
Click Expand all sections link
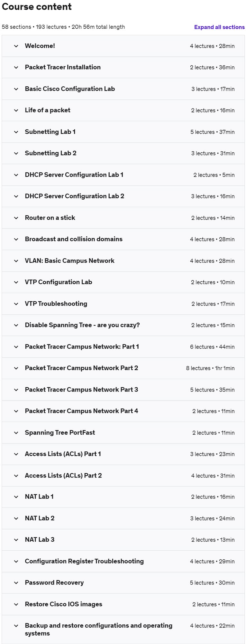[x=219, y=27]
